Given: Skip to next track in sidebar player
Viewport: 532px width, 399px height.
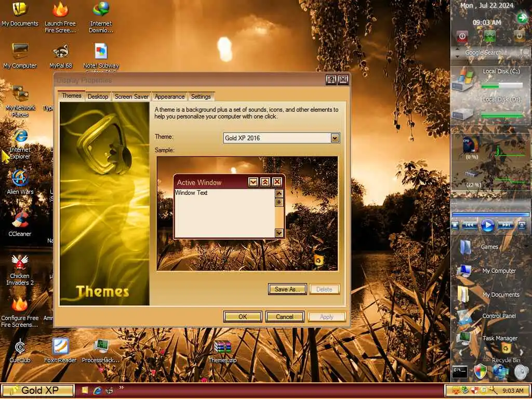Looking at the screenshot, I should 506,225.
